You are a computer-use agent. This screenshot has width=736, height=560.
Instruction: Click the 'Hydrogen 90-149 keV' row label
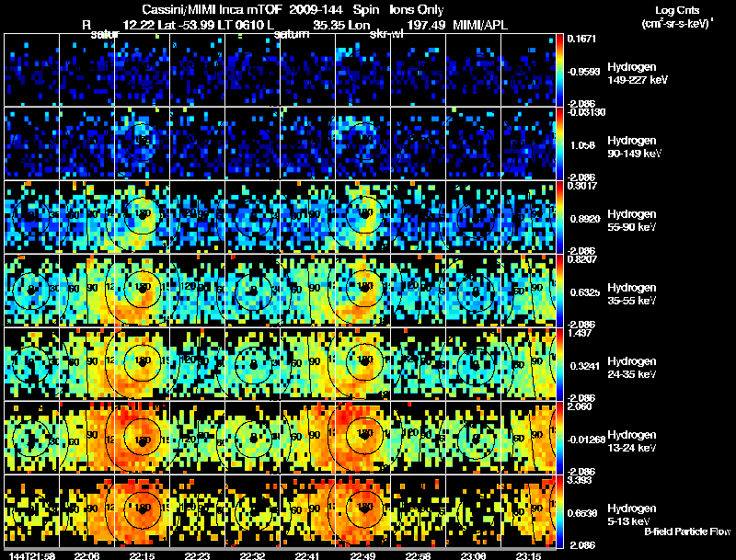click(634, 147)
